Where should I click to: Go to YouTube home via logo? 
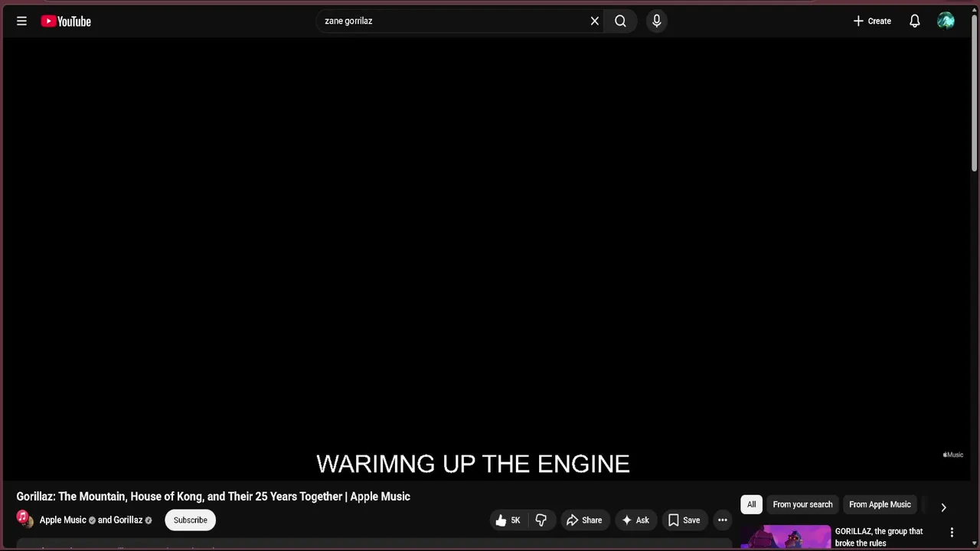tap(66, 21)
